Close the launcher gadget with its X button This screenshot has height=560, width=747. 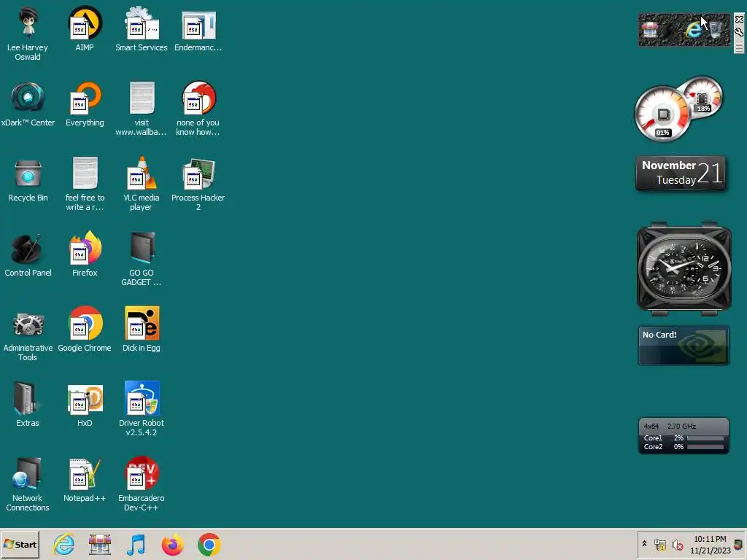739,19
